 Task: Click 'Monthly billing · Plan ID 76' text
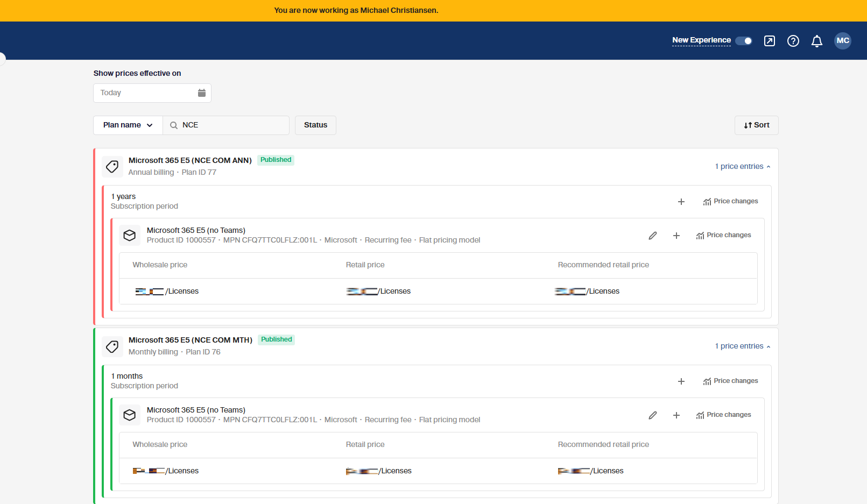pos(174,352)
